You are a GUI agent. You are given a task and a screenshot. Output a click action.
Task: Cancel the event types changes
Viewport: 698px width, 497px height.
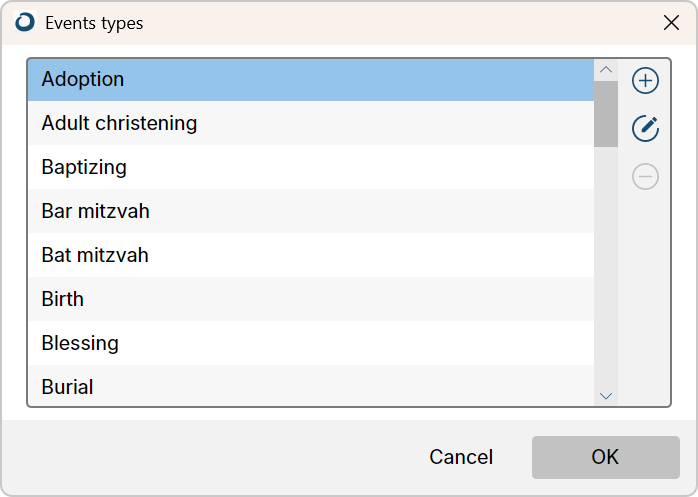461,457
